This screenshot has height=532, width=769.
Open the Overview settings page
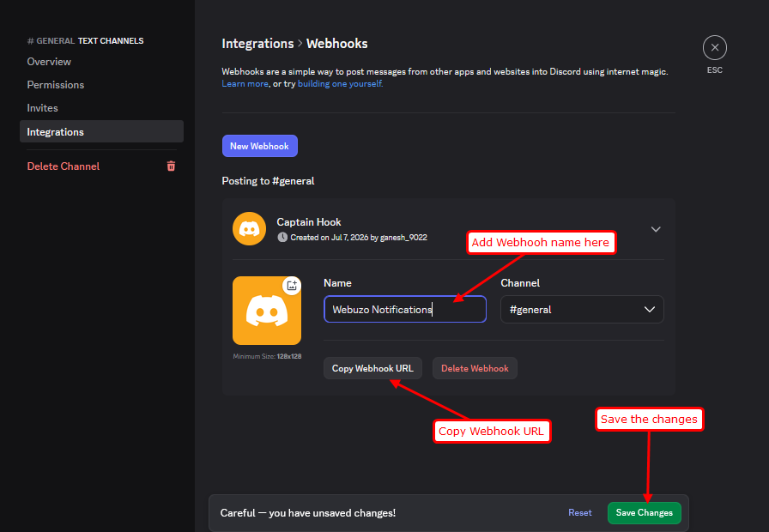[49, 62]
